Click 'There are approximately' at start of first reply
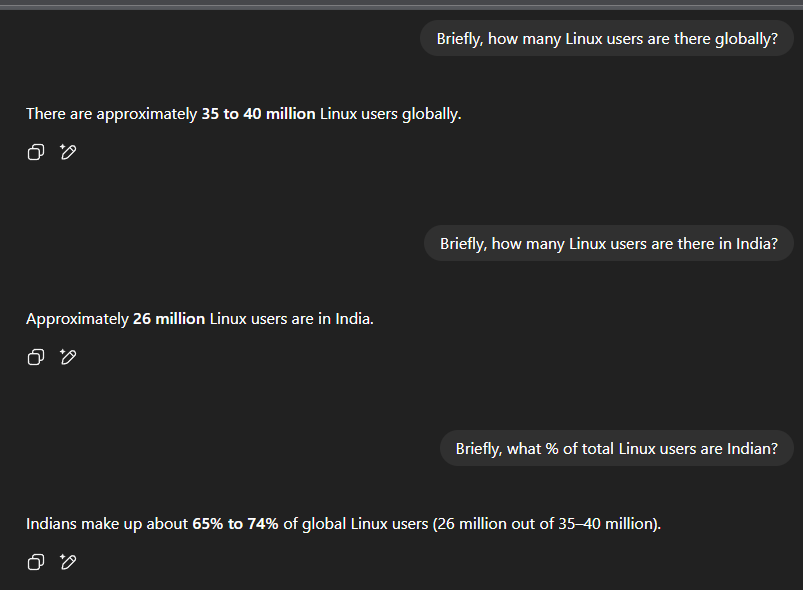Image resolution: width=803 pixels, height=590 pixels. click(111, 114)
